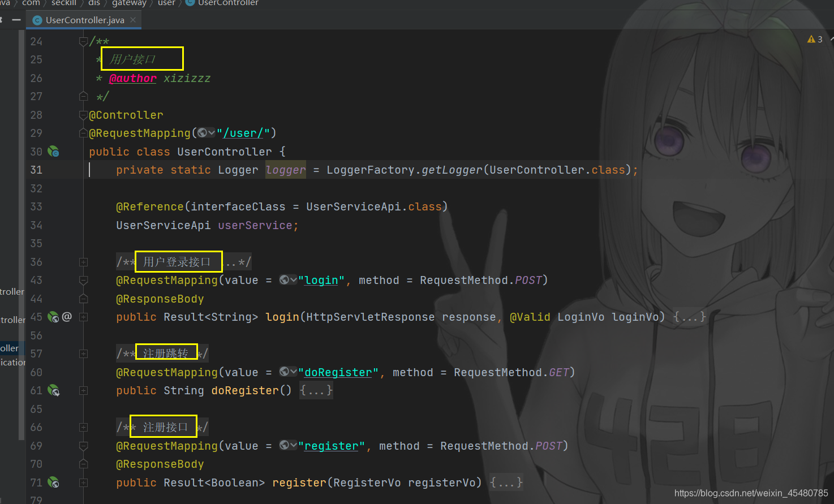Click "HttpServletResponse" parameter type

coord(371,317)
